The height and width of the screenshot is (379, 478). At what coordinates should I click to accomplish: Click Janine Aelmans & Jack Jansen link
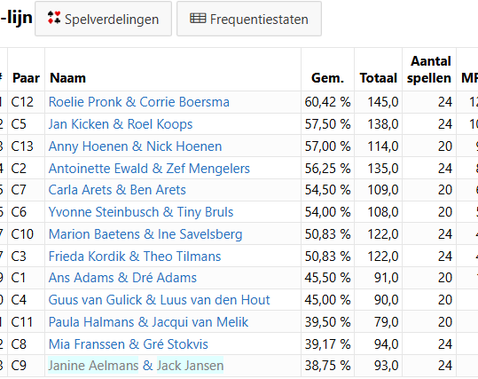[x=136, y=366]
